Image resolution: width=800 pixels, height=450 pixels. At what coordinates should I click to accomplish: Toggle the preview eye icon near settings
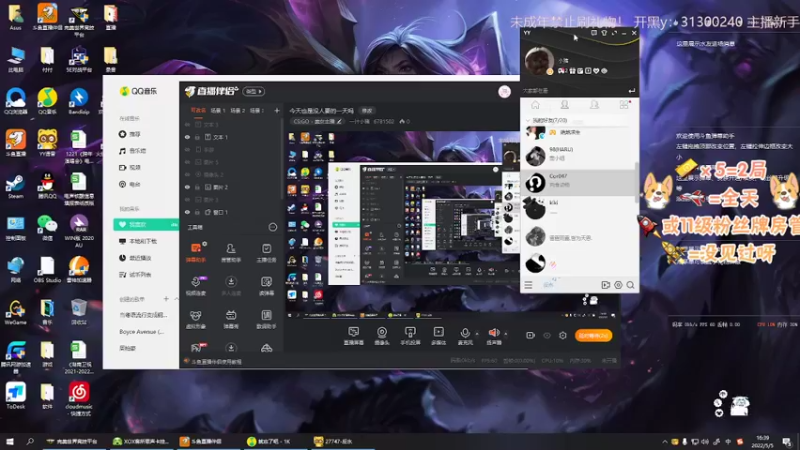pyautogui.click(x=547, y=335)
